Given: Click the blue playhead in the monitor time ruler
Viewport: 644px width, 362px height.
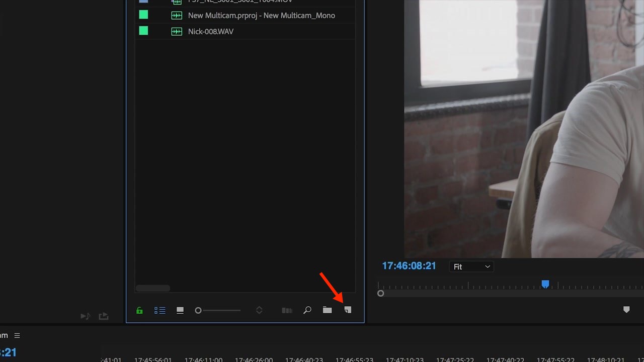Looking at the screenshot, I should (545, 284).
